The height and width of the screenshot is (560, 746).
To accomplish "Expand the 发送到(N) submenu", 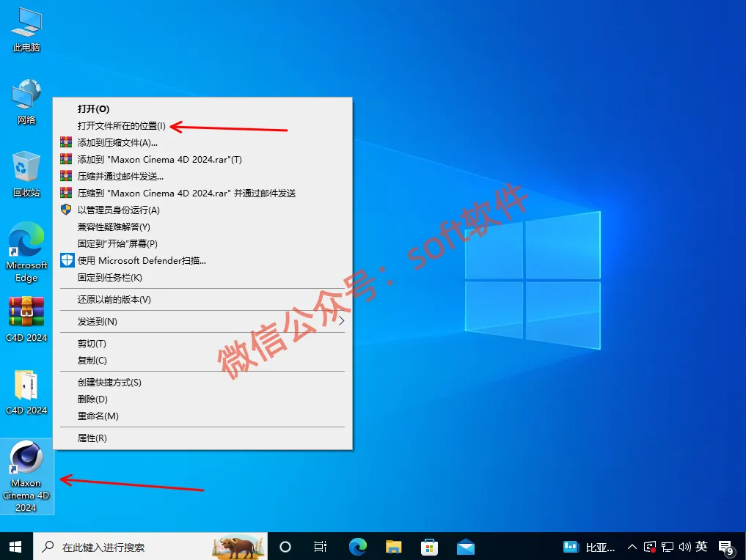I will point(202,322).
